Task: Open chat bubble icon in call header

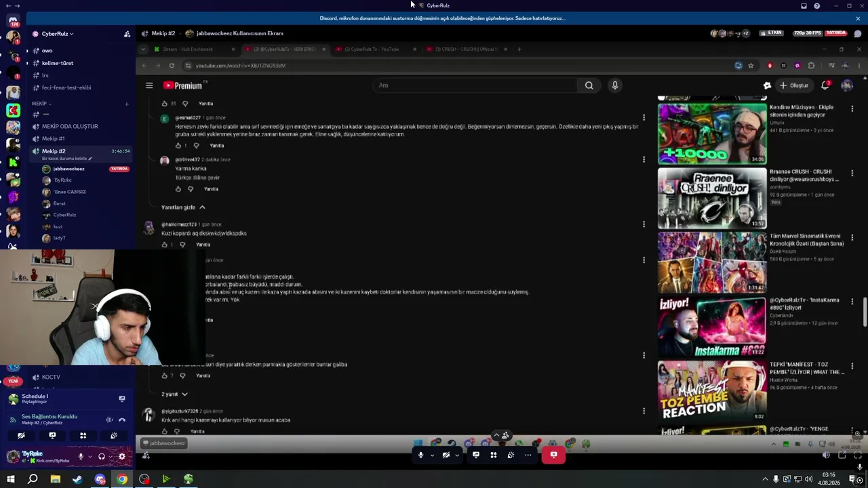Action: (857, 34)
